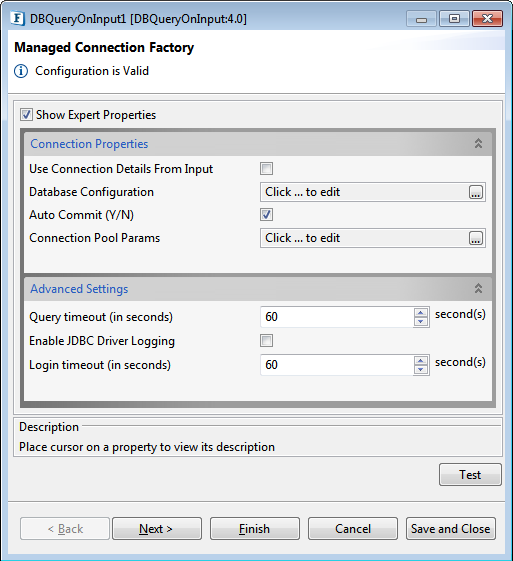The height and width of the screenshot is (561, 513).
Task: Click the DBQueryOnInput app icon in title bar
Action: click(18, 18)
